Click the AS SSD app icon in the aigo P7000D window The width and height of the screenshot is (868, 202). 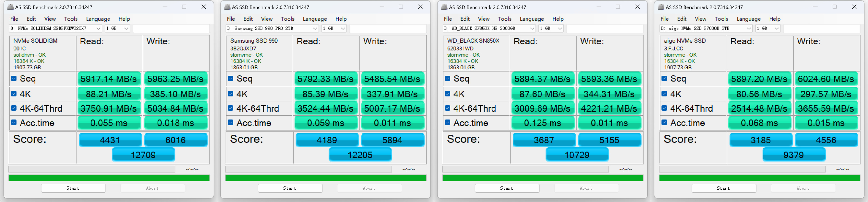pyautogui.click(x=661, y=7)
